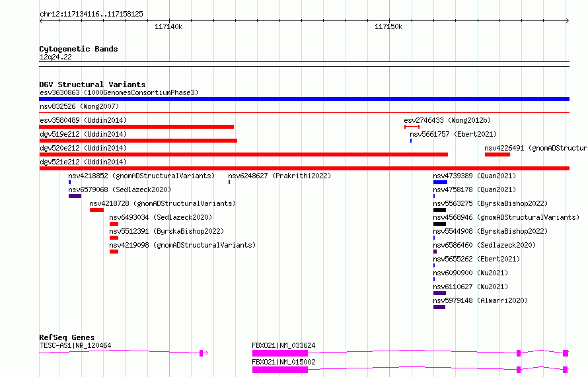Click nsv5563275 (ByrskaBishop2022) label
This screenshot has height=377, width=588.
490,203
